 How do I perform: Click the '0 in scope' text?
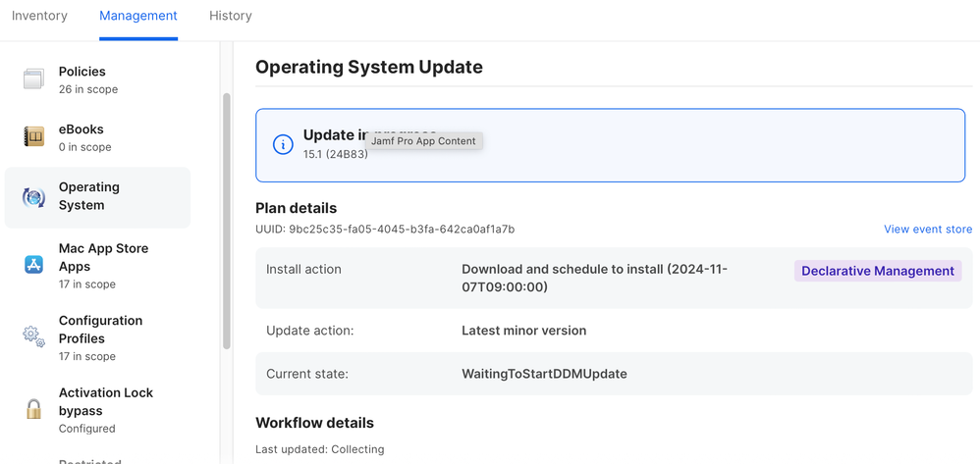point(85,147)
